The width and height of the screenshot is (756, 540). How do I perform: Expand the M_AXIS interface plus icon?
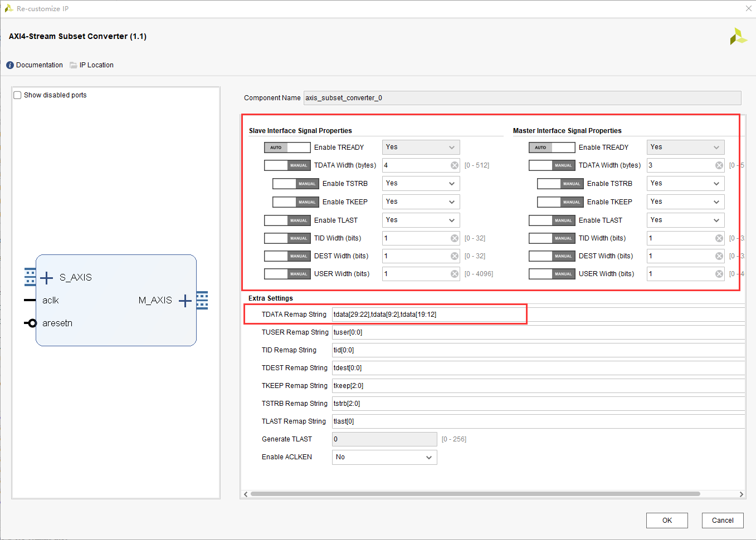pyautogui.click(x=185, y=301)
